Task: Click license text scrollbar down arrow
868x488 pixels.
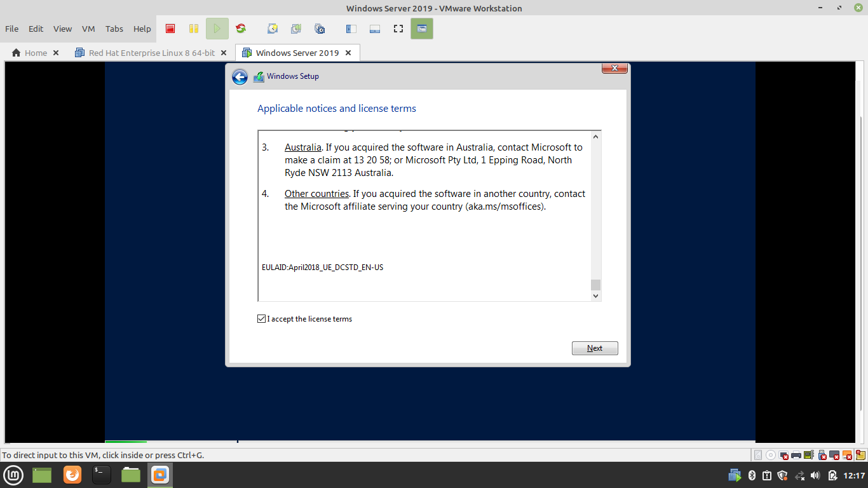Action: coord(595,295)
